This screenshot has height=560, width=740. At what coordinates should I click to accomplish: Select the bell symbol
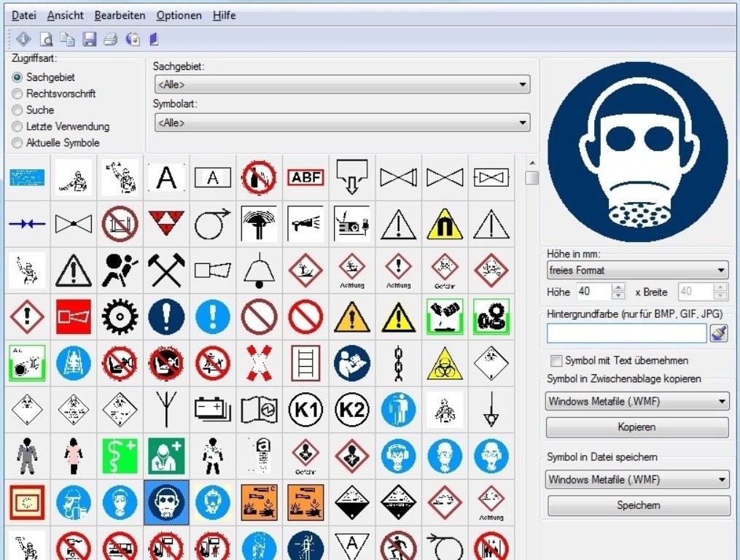tap(259, 271)
